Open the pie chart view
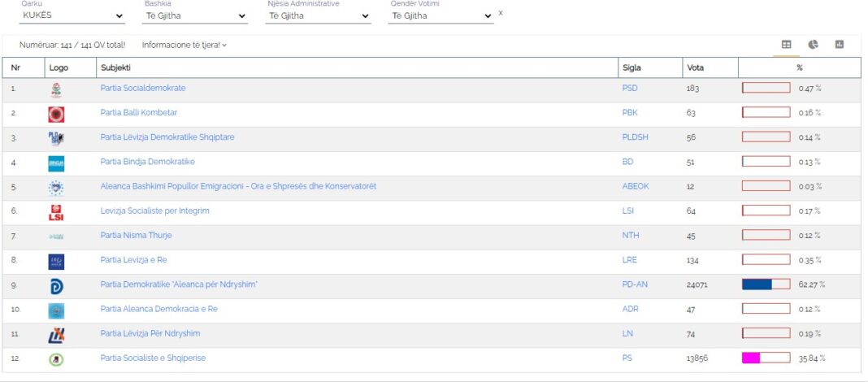This screenshot has width=868, height=382. pos(813,45)
